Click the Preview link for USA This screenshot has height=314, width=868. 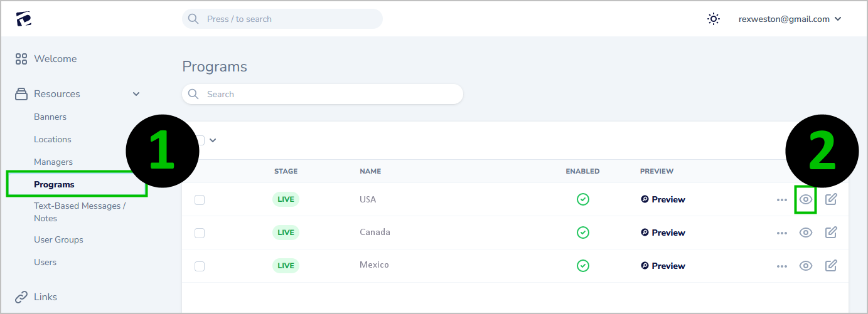[x=663, y=200]
